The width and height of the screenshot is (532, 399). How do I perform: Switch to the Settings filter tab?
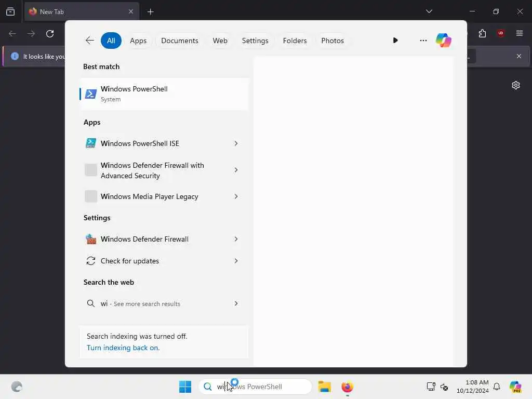(x=255, y=41)
